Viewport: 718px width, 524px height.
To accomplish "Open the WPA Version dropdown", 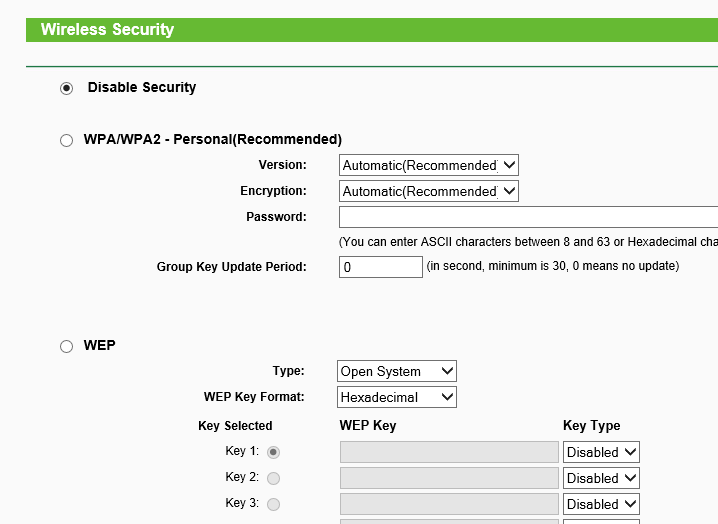I will (x=429, y=165).
